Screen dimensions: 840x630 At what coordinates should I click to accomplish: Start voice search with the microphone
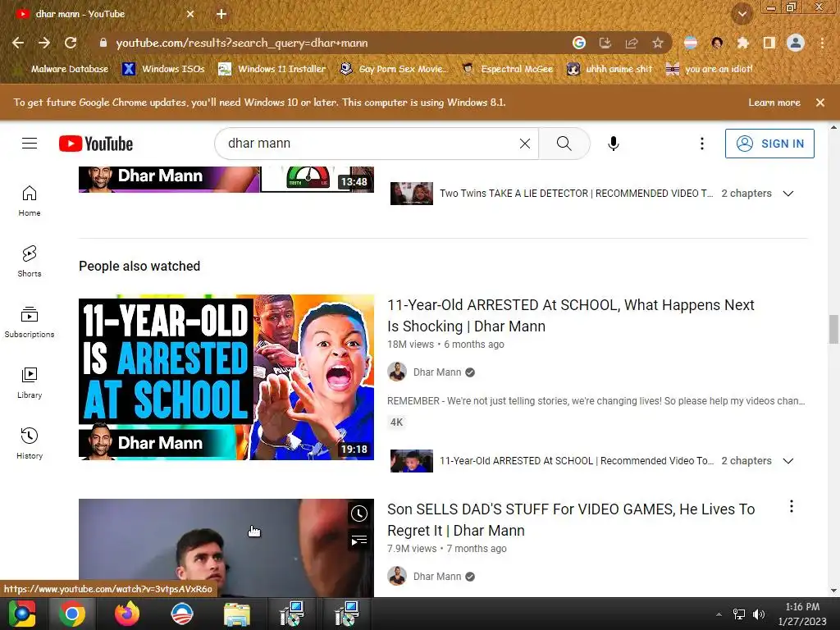tap(614, 144)
